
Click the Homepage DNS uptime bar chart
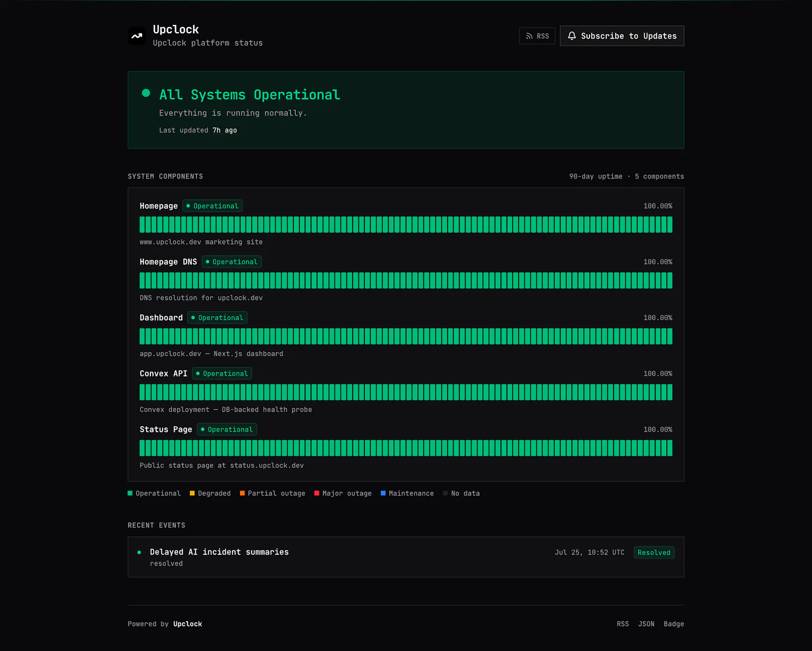click(x=406, y=281)
